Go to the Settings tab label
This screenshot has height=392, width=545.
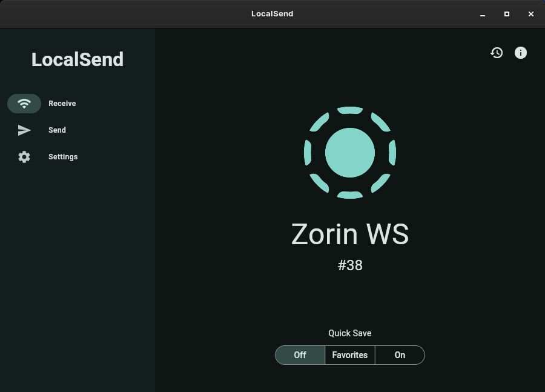(63, 157)
